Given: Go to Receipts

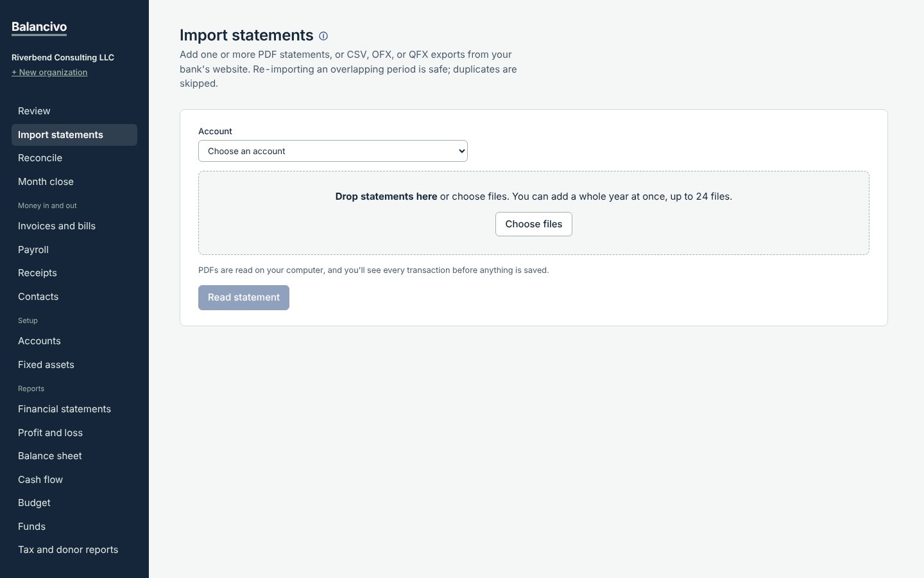Looking at the screenshot, I should coord(74,273).
